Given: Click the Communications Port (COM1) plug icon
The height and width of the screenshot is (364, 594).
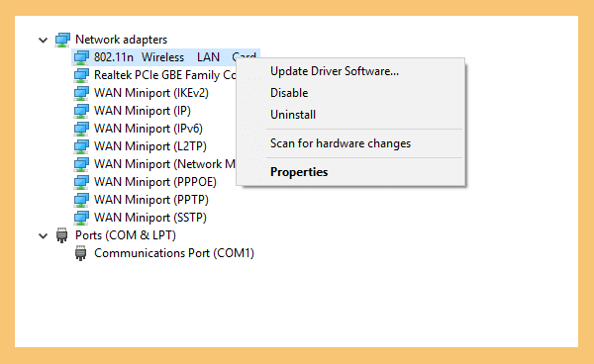Looking at the screenshot, I should pyautogui.click(x=80, y=253).
